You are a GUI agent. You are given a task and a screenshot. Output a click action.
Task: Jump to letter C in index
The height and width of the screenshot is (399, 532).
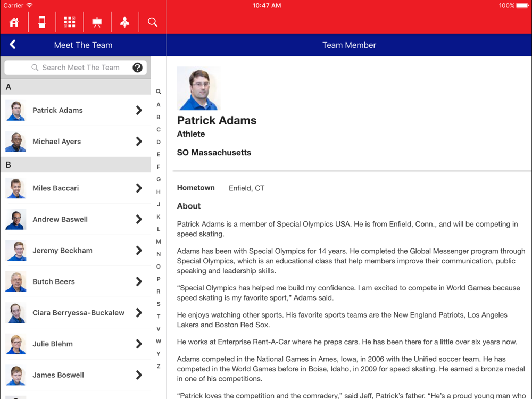[x=159, y=130]
